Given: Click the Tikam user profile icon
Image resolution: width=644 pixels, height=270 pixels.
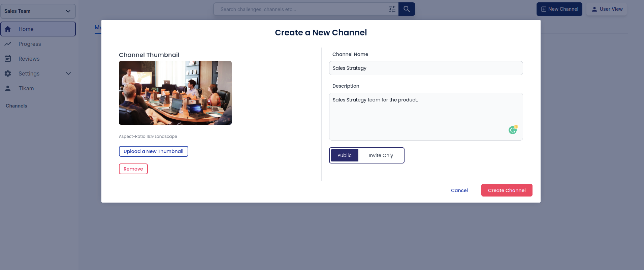Looking at the screenshot, I should [8, 88].
